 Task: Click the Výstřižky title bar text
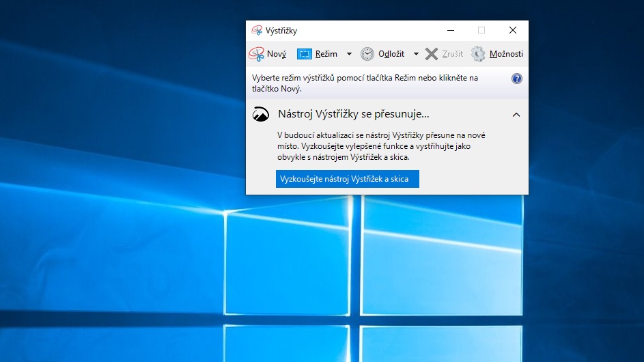tap(282, 31)
